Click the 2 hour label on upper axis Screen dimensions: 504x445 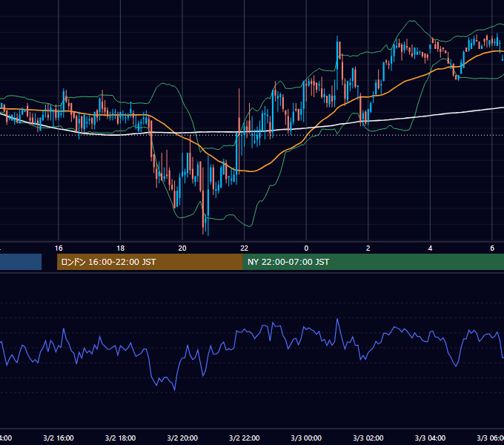tap(368, 248)
